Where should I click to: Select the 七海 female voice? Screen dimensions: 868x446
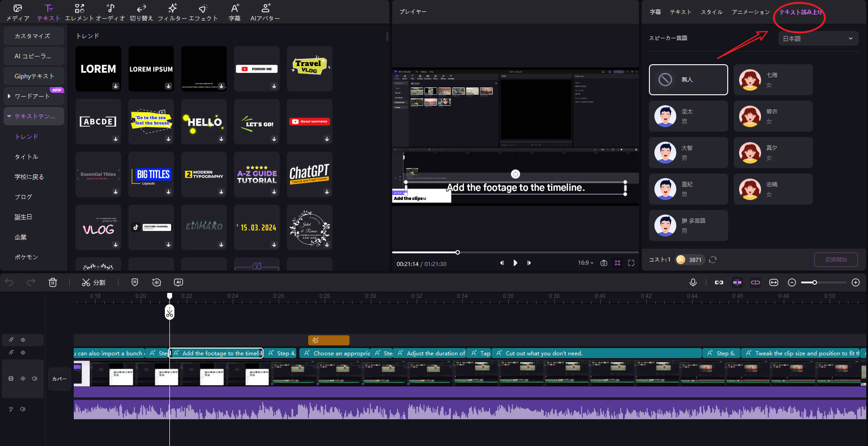(x=773, y=80)
